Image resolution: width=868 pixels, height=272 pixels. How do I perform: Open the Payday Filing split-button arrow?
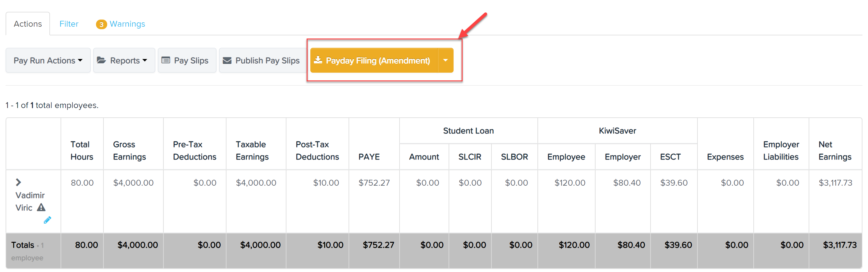(445, 61)
